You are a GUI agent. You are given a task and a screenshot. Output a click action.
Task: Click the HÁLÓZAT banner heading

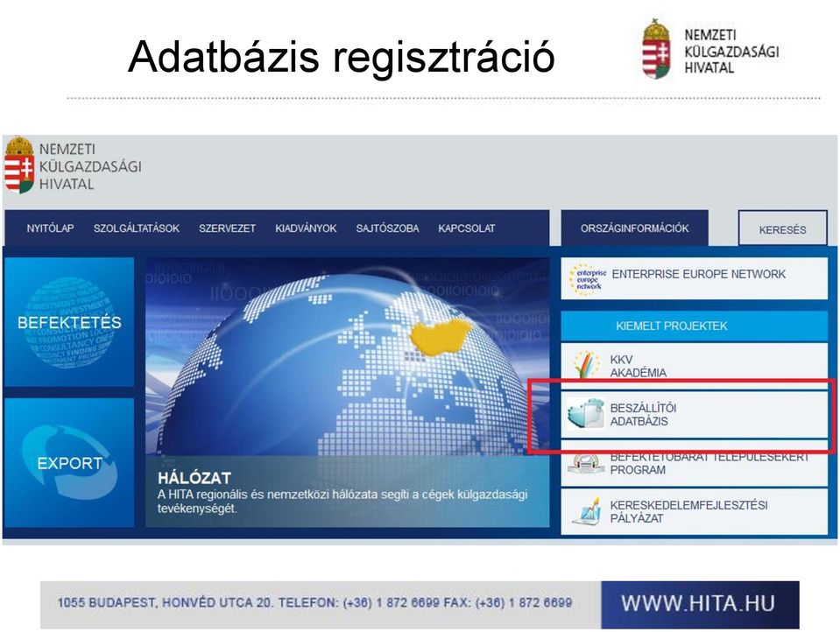[194, 478]
